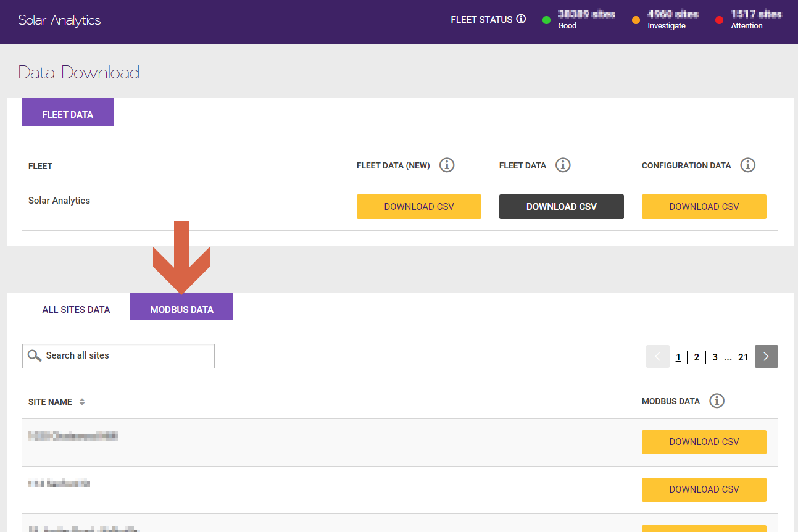The image size is (798, 532).
Task: Sort by Site Name arrows icon
Action: [x=82, y=402]
